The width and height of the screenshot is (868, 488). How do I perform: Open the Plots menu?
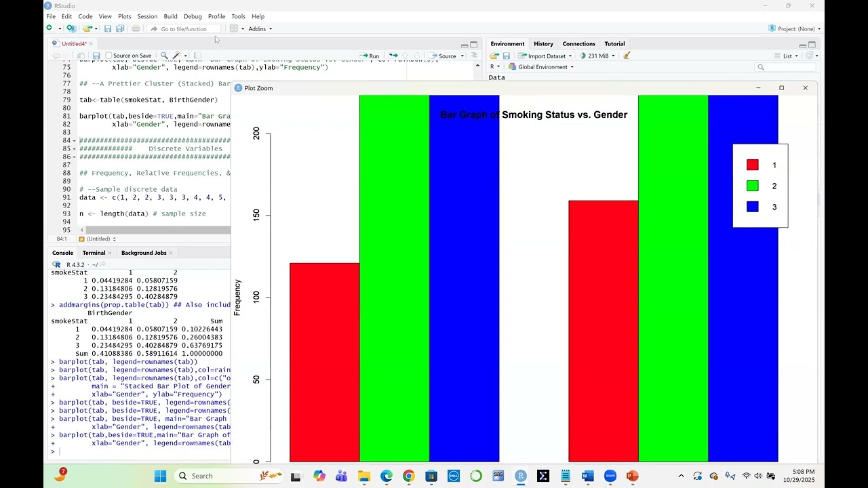pos(124,16)
